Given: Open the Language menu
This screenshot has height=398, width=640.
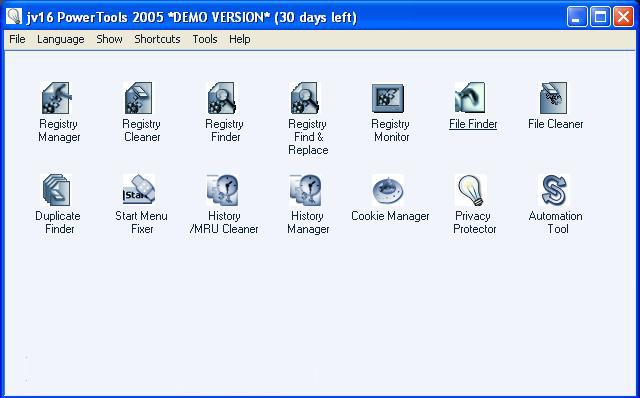Looking at the screenshot, I should pos(60,39).
